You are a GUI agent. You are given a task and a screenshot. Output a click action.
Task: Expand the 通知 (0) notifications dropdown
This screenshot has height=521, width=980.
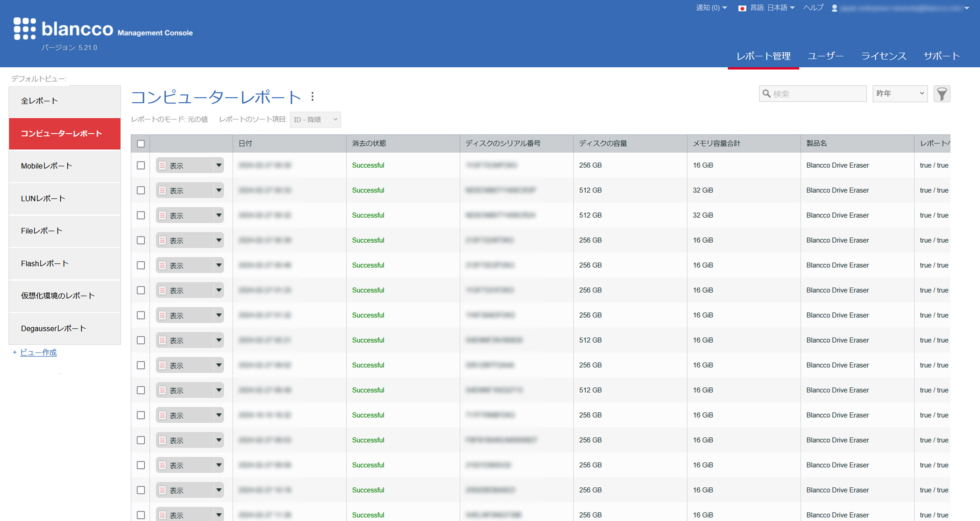tap(711, 8)
